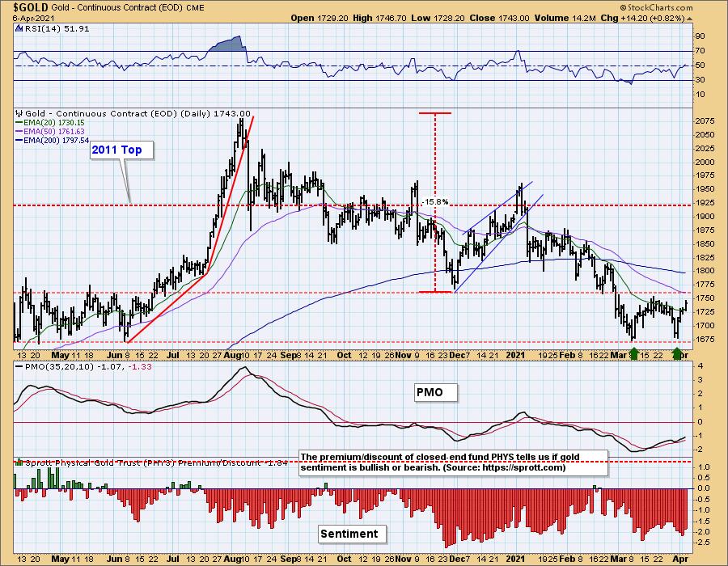Viewport: 728px width, 566px height.
Task: Click the 'Gold - Continuous Contract (EOD) CME' title
Action: (128, 8)
